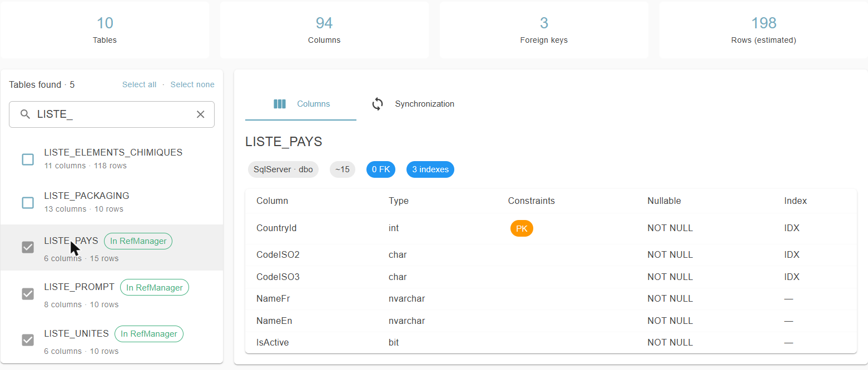Click the LISTE_PAYS heading
This screenshot has width=868, height=370.
pyautogui.click(x=284, y=142)
